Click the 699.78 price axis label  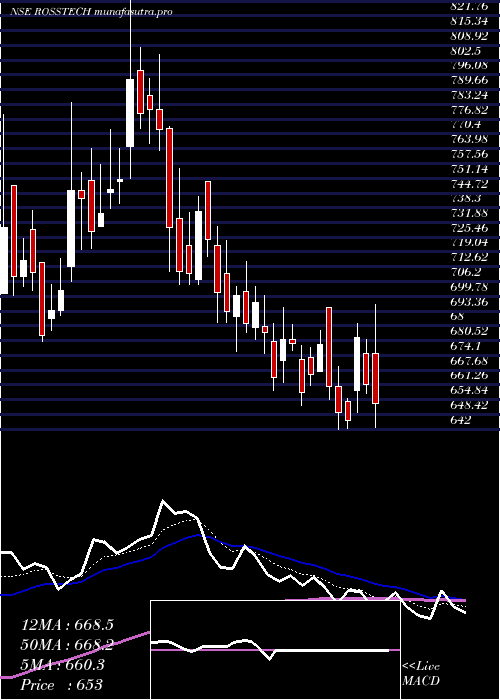[x=469, y=287]
